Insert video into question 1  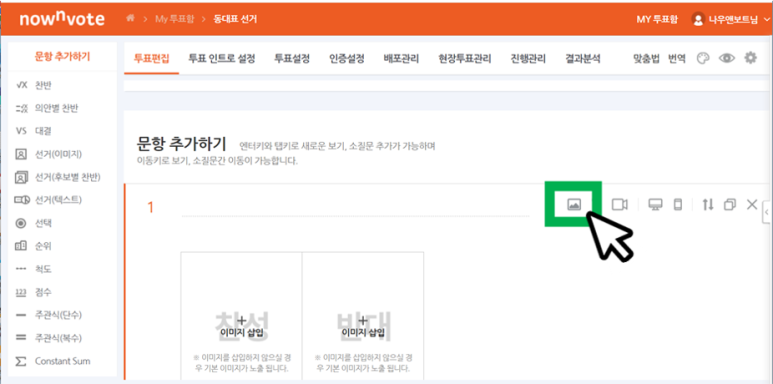[x=620, y=205]
